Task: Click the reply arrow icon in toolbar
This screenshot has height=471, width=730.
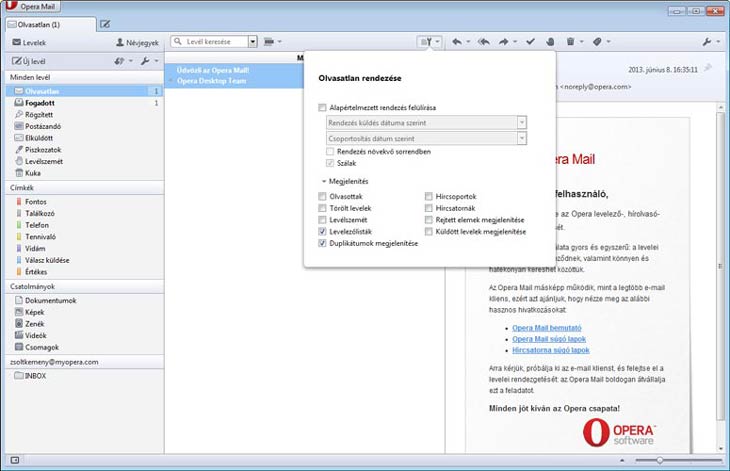Action: [x=457, y=42]
